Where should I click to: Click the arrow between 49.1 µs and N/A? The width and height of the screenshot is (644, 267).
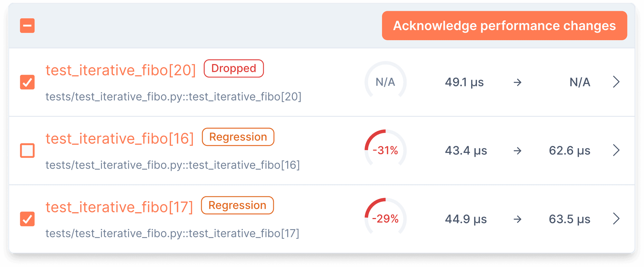(518, 82)
